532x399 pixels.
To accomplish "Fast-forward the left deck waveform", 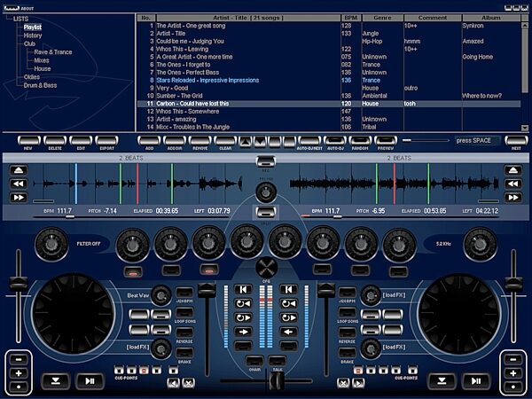I will point(19,198).
